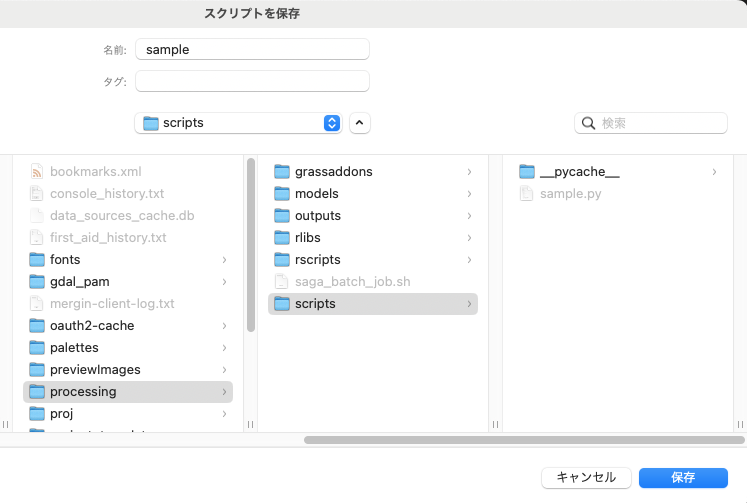747x503 pixels.
Task: Click the oauth2-cache folder icon
Action: point(37,326)
